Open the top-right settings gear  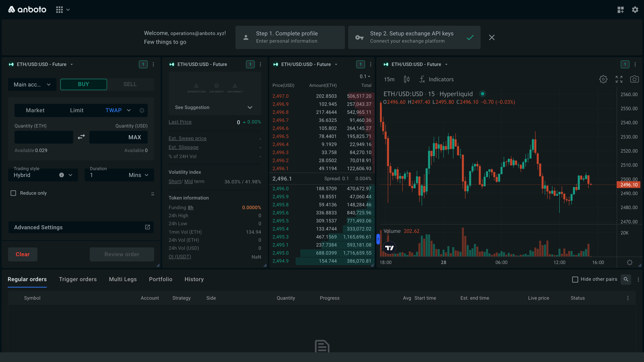coord(635,10)
